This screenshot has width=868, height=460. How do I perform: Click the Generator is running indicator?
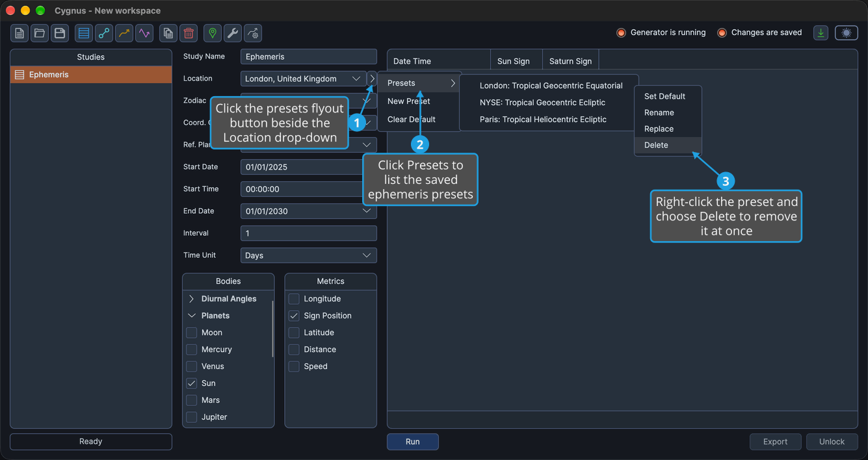coord(661,32)
